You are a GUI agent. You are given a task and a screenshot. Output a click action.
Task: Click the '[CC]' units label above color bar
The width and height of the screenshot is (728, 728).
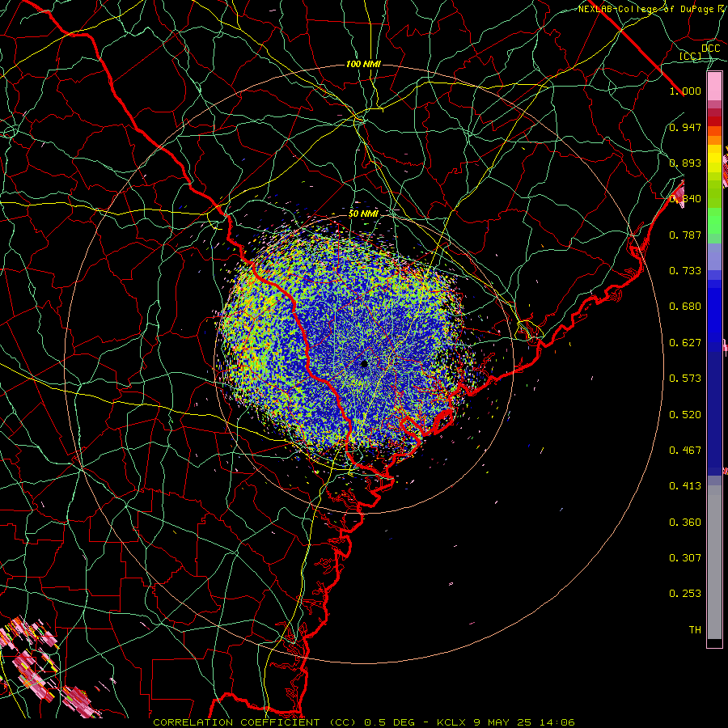pyautogui.click(x=691, y=56)
